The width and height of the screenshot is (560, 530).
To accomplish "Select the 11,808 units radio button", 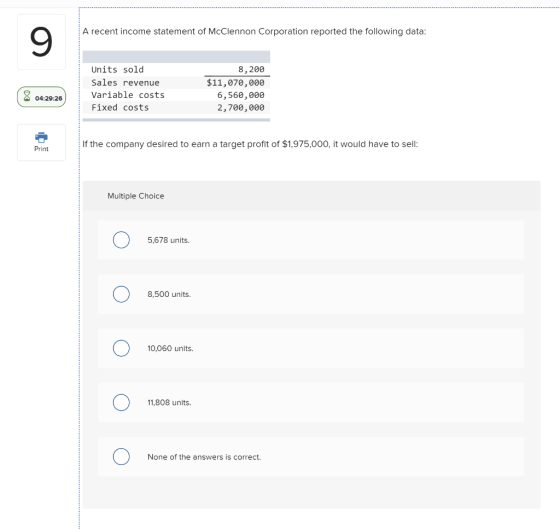I will click(x=121, y=403).
